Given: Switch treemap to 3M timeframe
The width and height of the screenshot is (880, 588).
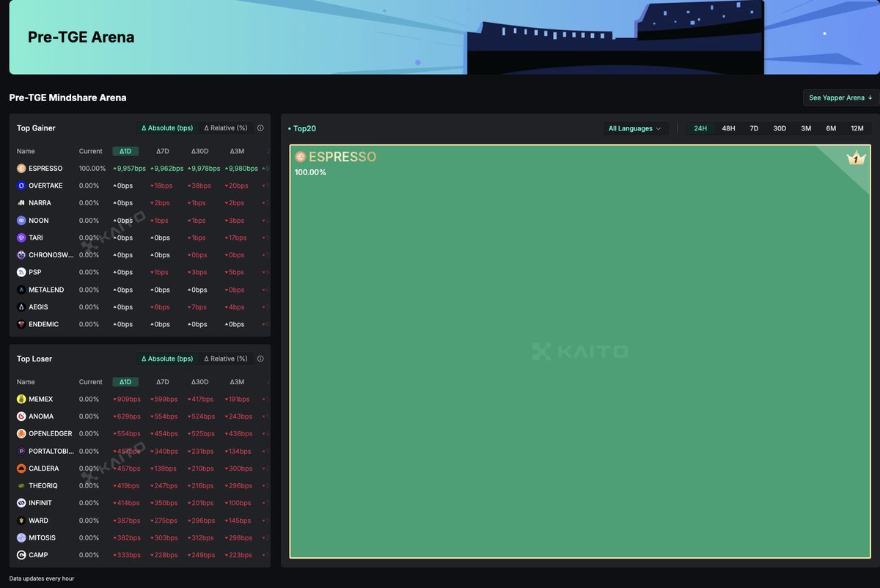Looking at the screenshot, I should 806,128.
